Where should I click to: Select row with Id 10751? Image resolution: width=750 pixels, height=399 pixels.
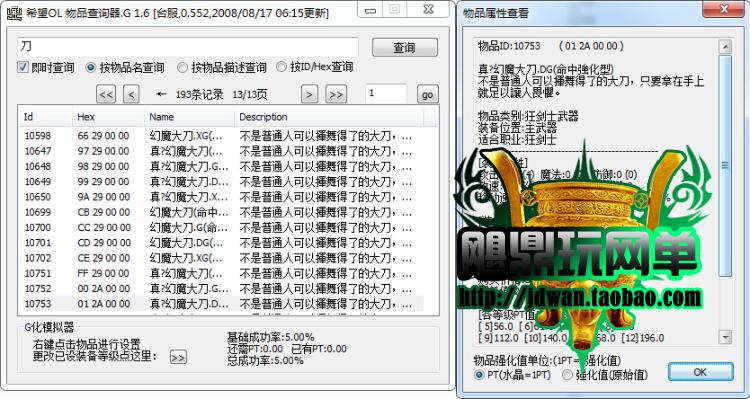point(221,274)
